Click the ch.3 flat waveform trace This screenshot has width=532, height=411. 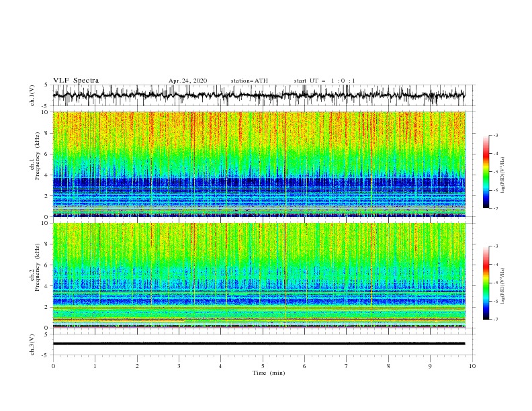click(259, 344)
